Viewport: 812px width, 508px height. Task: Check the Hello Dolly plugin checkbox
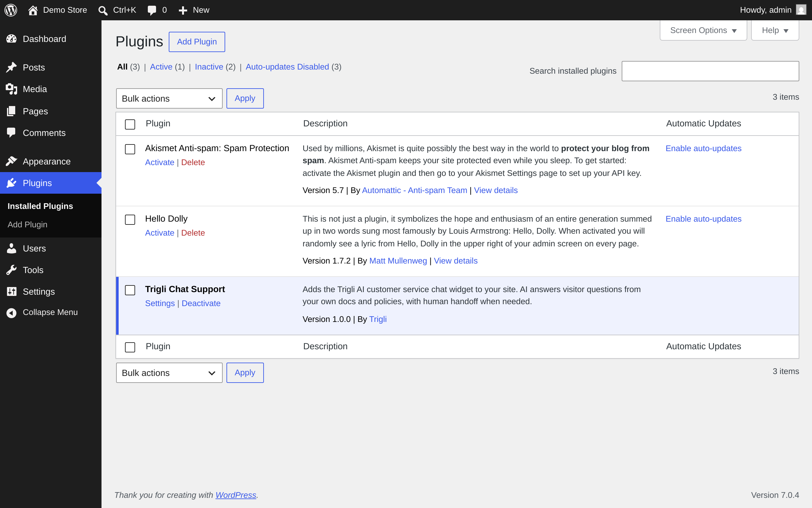pos(130,220)
